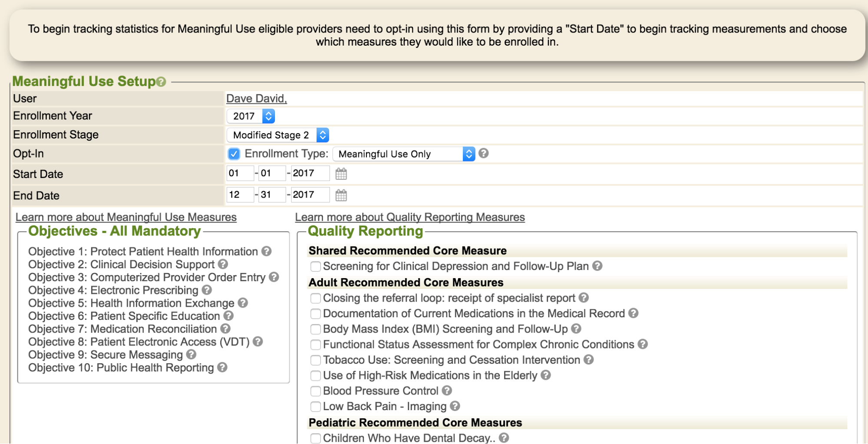
Task: Click help icon beside Meaningful Use Setup
Action: (x=161, y=82)
